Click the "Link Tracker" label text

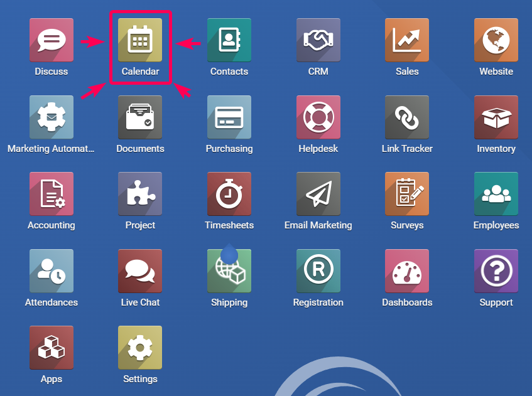(407, 149)
